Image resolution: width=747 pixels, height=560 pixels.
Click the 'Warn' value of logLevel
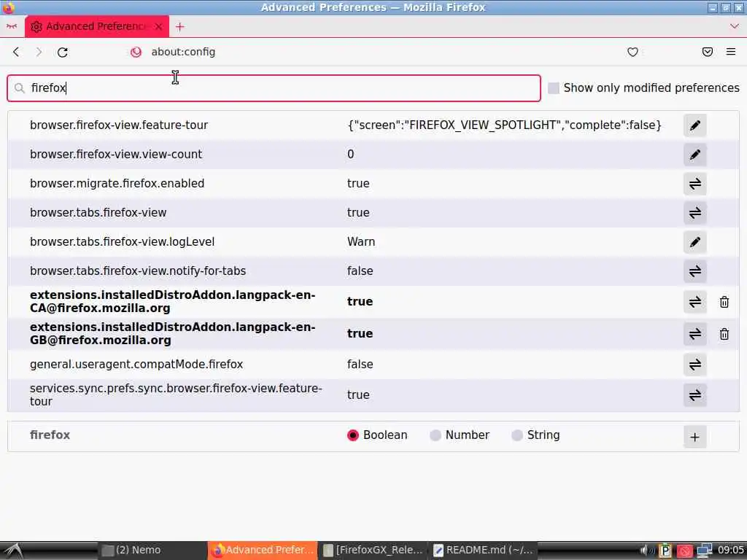[361, 242]
